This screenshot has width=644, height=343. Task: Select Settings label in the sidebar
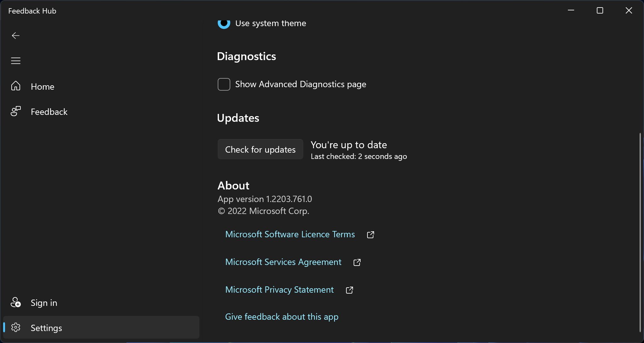(x=46, y=328)
